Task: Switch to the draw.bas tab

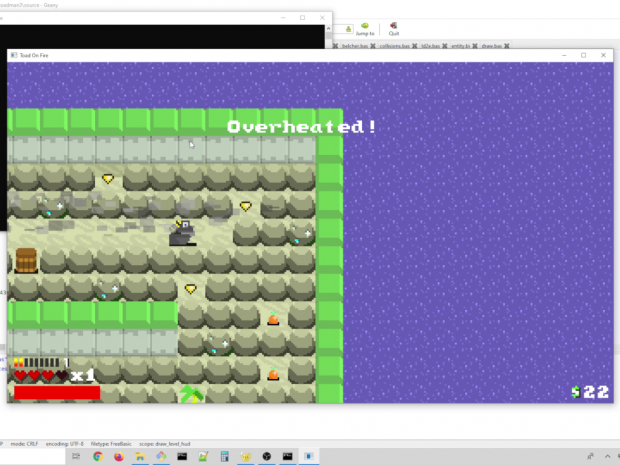Action: pos(491,46)
